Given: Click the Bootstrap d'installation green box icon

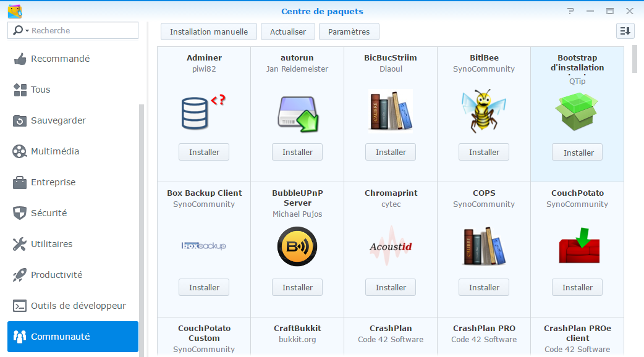Looking at the screenshot, I should [577, 112].
